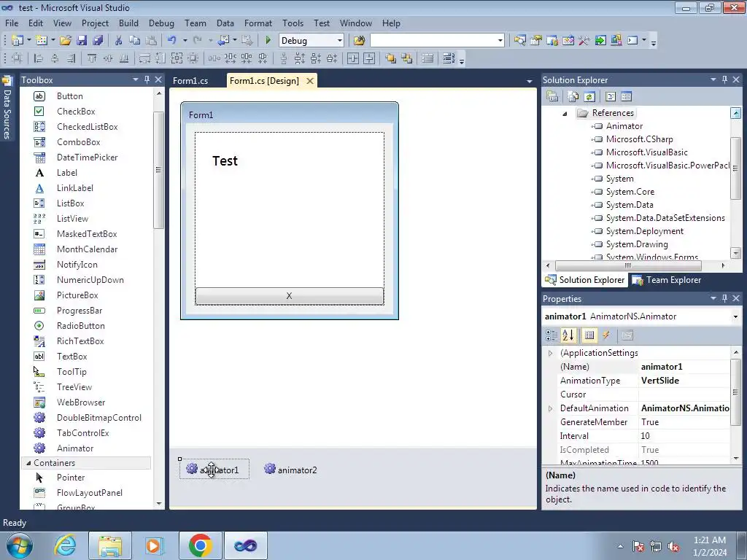Click Refresh icon in Solution Explorer
The height and width of the screenshot is (560, 747).
coord(589,97)
